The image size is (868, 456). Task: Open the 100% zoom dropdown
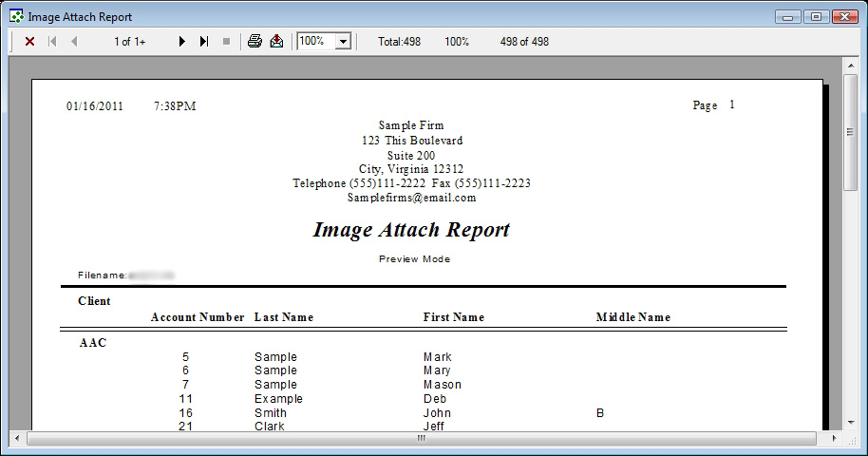click(343, 42)
